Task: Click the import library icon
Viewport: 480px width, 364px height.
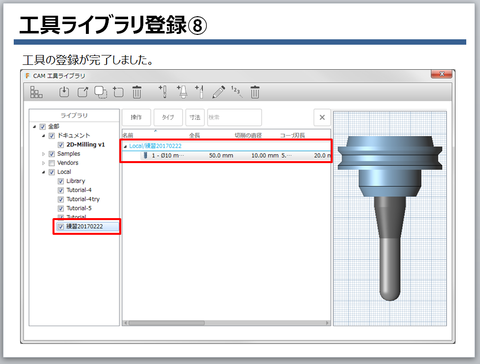Action: 64,92
